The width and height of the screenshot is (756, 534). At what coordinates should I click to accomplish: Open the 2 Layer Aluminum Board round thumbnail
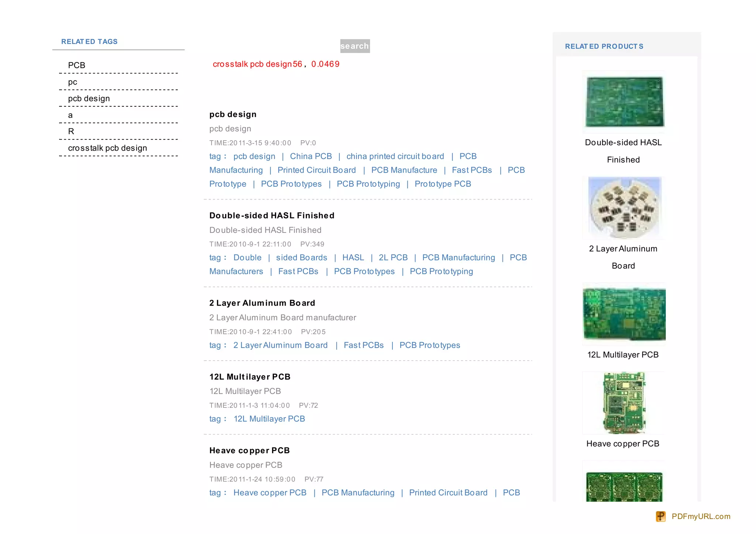[624, 208]
